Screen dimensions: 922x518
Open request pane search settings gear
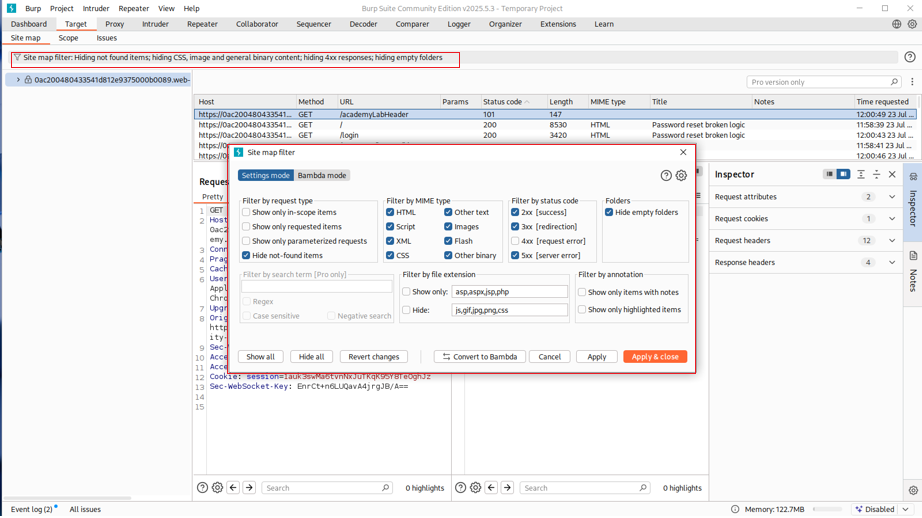218,487
